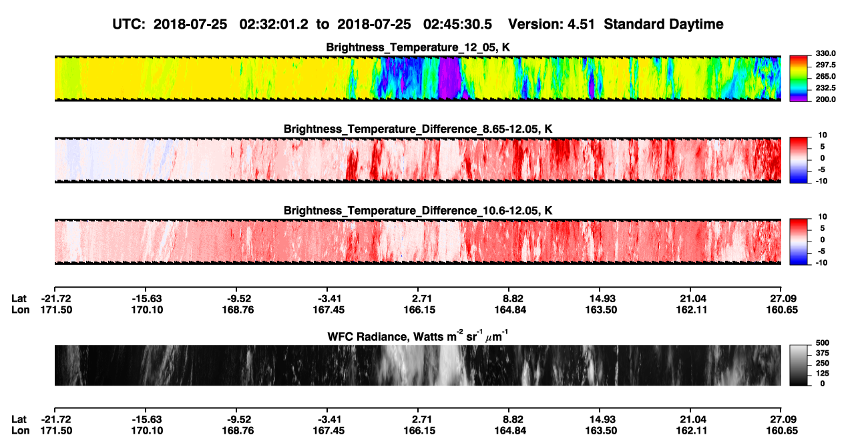Screen dimensions: 868x445
Task: Click the 500 label on the WFC colorbar
Action: [x=823, y=343]
